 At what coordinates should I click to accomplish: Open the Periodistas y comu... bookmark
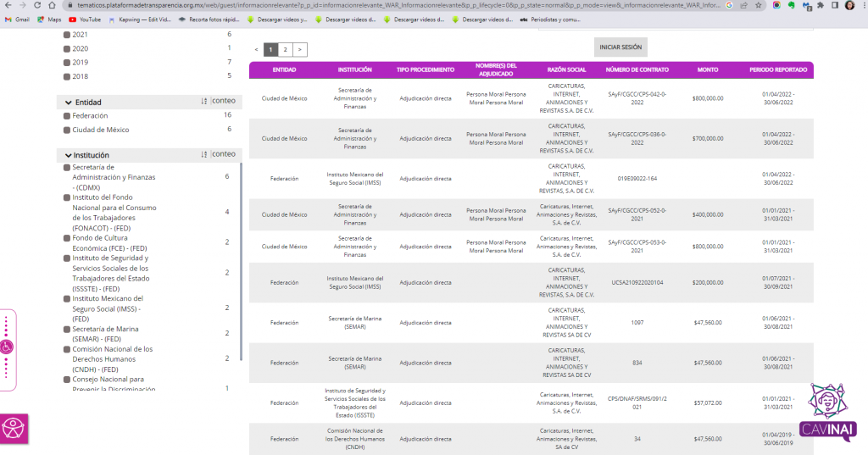tap(550, 19)
